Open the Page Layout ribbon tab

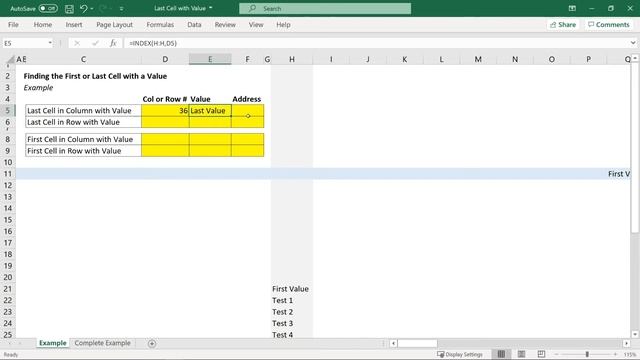[114, 24]
